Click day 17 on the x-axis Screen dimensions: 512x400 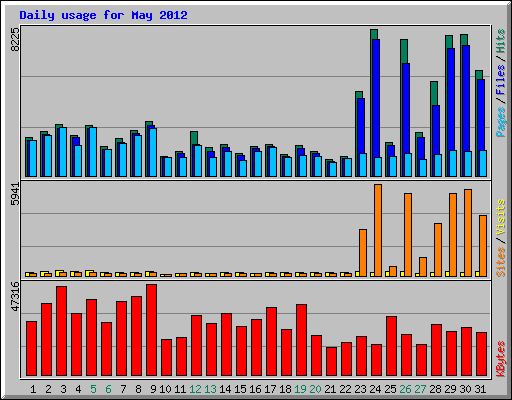(x=270, y=389)
